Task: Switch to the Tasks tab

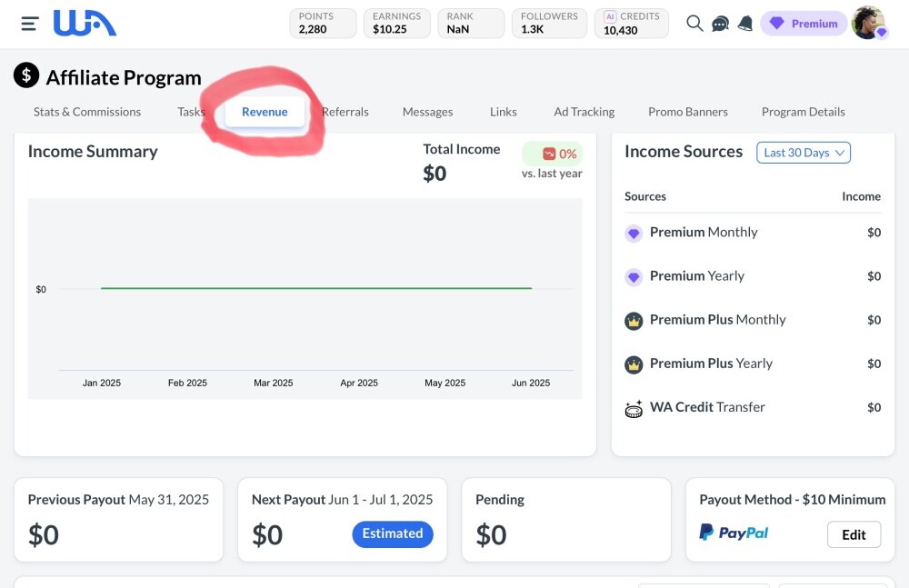Action: coord(191,112)
